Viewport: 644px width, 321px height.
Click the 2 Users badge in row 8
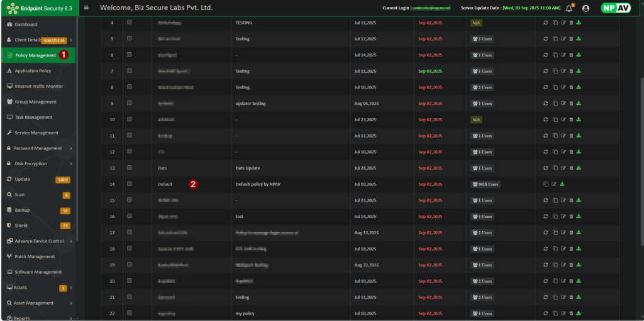click(x=482, y=87)
